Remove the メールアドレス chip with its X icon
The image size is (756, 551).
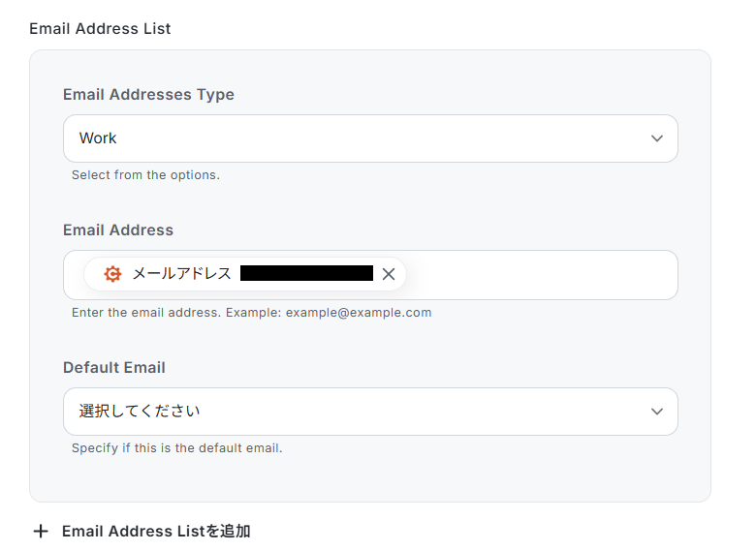coord(389,274)
